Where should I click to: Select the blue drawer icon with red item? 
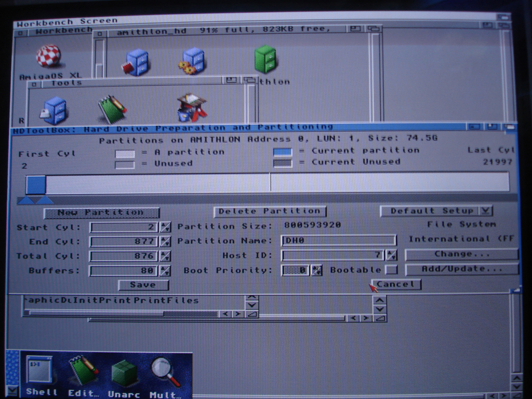point(136,62)
